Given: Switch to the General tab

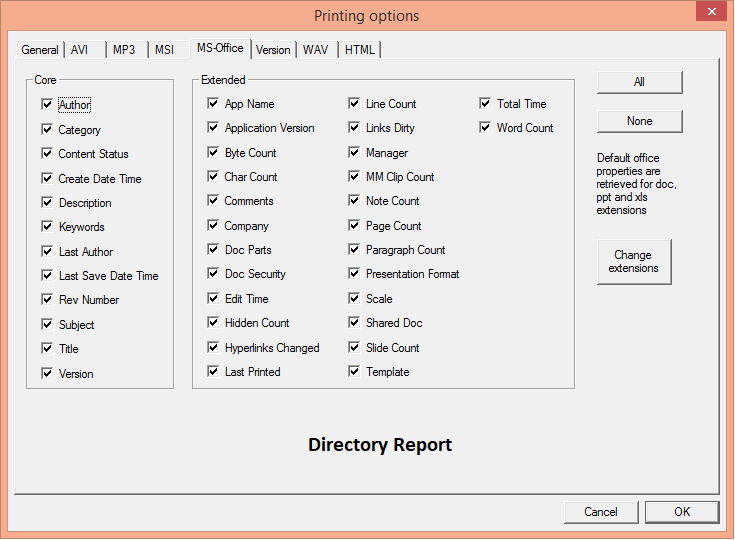Looking at the screenshot, I should click(x=40, y=50).
